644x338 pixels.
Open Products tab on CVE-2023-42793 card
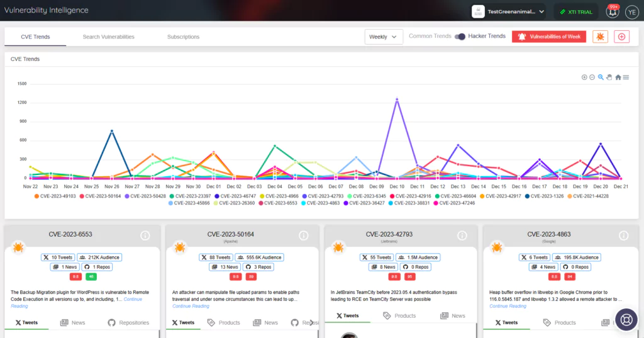(x=399, y=316)
